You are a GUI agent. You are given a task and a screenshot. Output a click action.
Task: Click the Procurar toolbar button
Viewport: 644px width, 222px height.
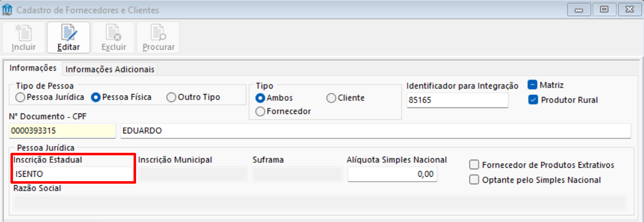coord(159,38)
